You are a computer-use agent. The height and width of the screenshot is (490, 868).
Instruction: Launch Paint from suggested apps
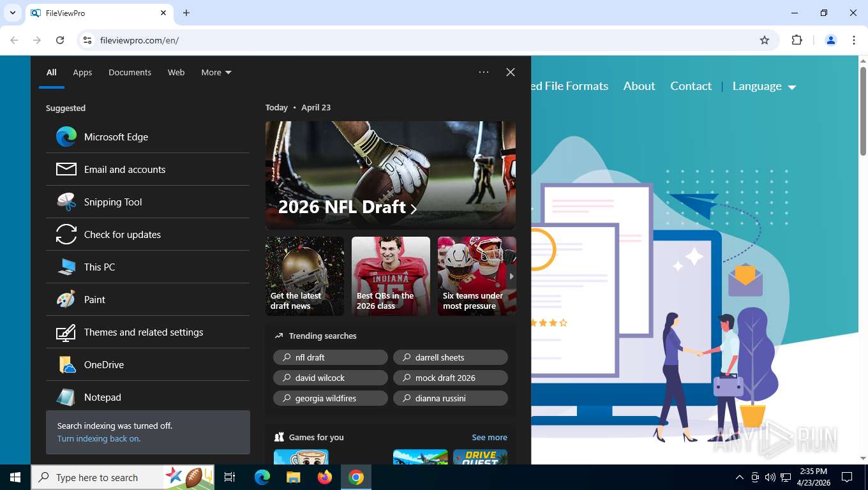[147, 299]
